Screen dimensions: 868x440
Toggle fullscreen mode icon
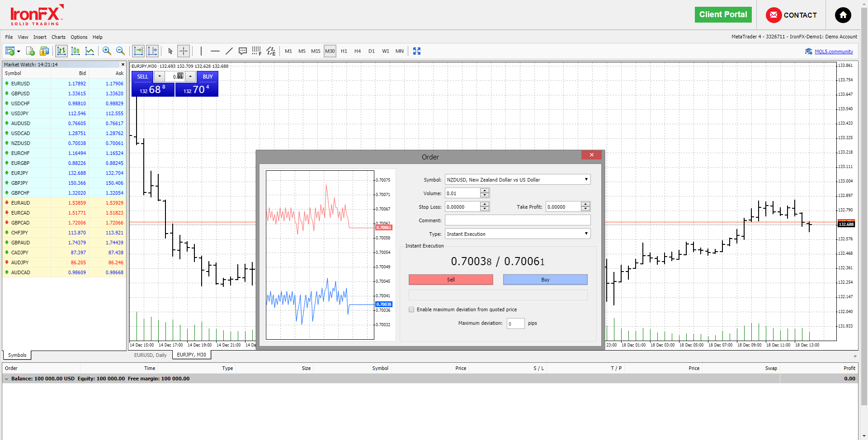417,51
